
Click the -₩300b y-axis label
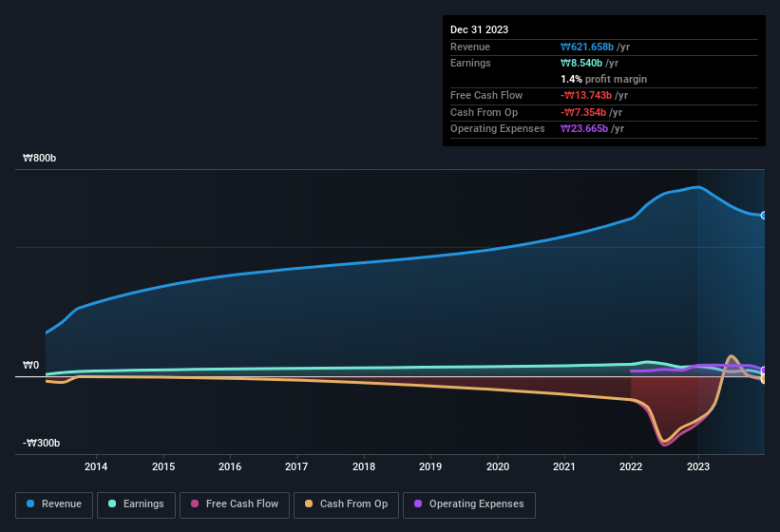point(41,443)
